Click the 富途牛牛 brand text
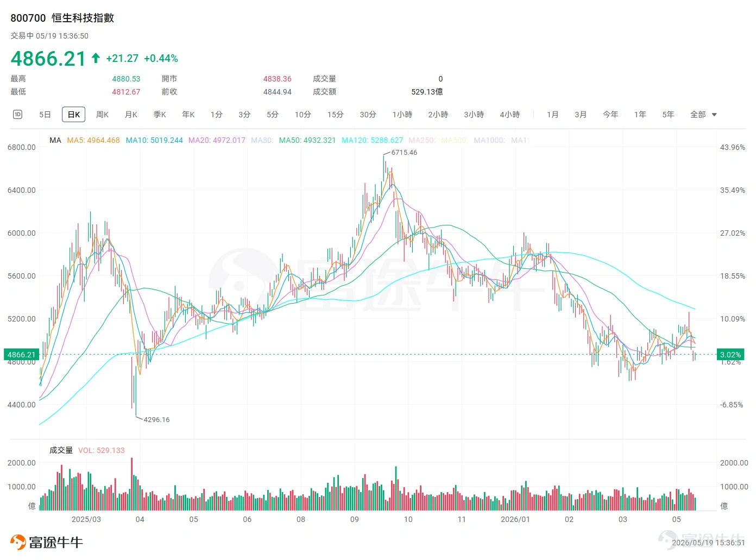Screen dimensions: 756x560 click(56, 542)
